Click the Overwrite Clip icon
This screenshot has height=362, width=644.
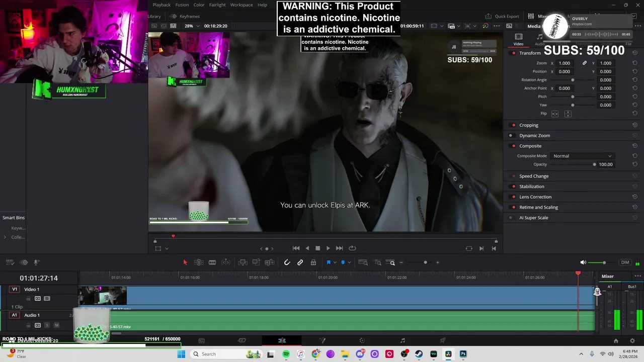pyautogui.click(x=256, y=262)
